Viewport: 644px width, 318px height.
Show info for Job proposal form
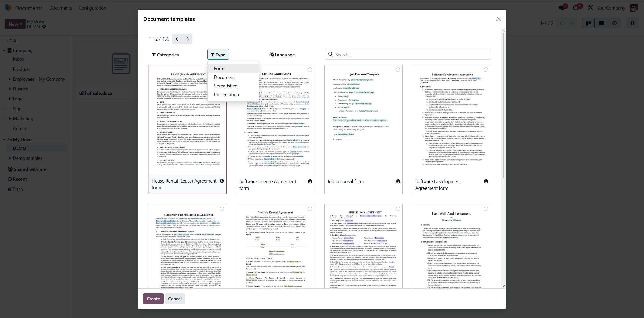pos(398,181)
